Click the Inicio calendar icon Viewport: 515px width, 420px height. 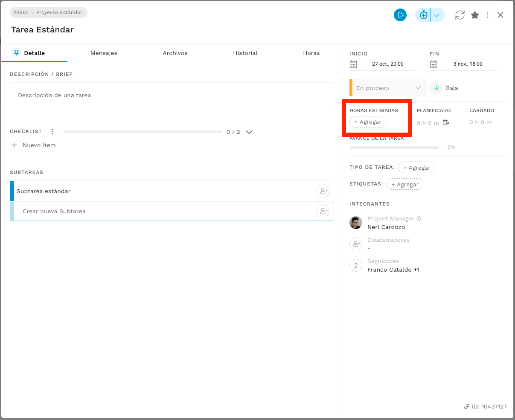click(353, 64)
